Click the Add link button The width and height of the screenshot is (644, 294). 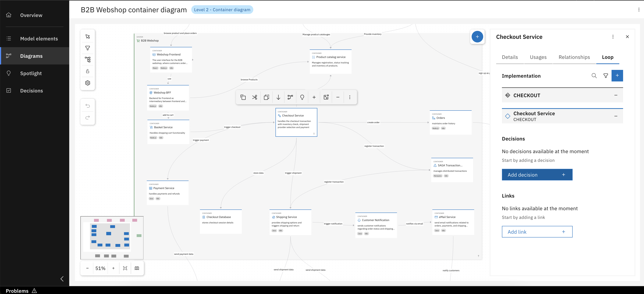click(537, 232)
